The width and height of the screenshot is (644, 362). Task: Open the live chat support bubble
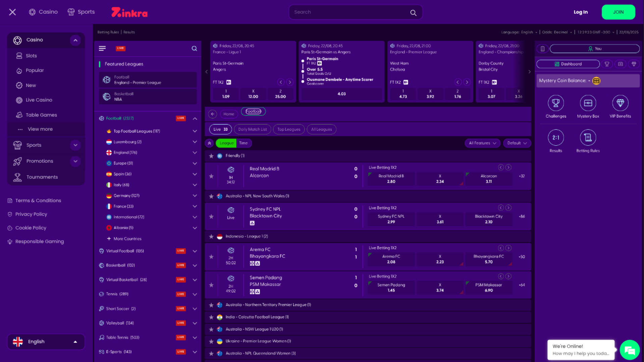(630, 350)
